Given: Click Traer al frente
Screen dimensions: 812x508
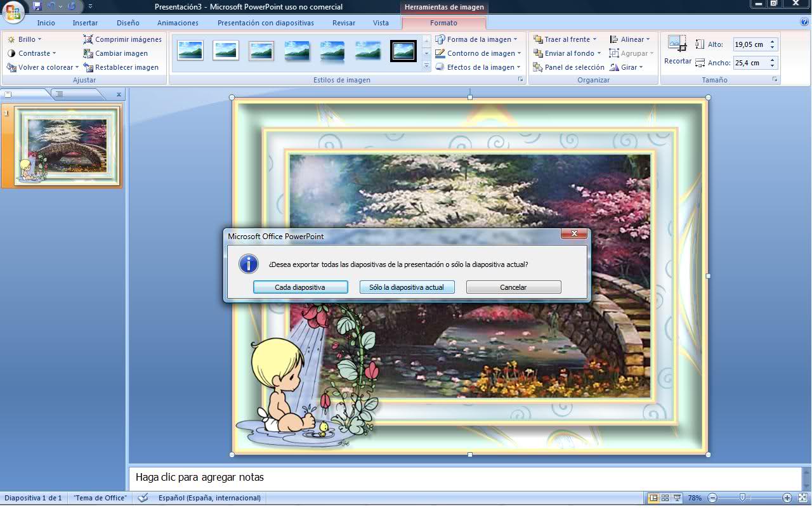Looking at the screenshot, I should point(565,39).
